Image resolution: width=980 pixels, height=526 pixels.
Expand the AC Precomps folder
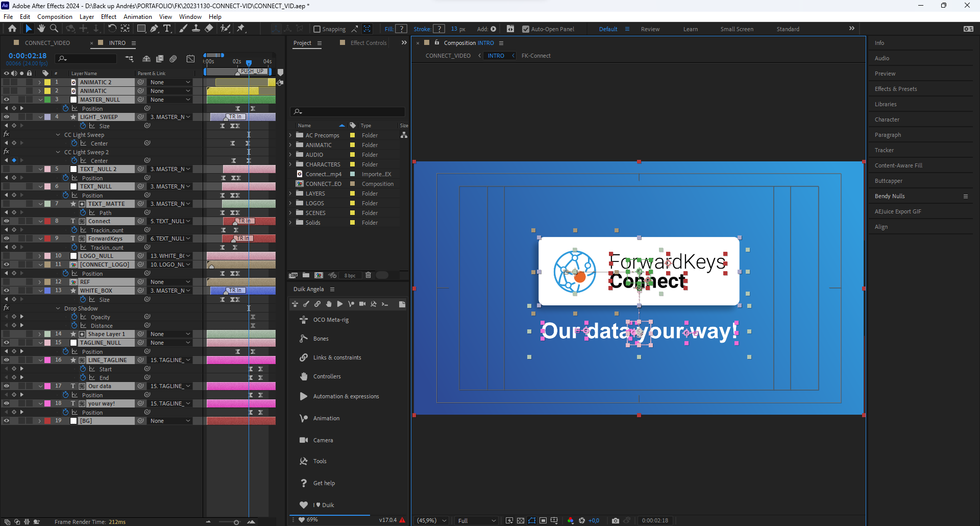click(x=291, y=135)
